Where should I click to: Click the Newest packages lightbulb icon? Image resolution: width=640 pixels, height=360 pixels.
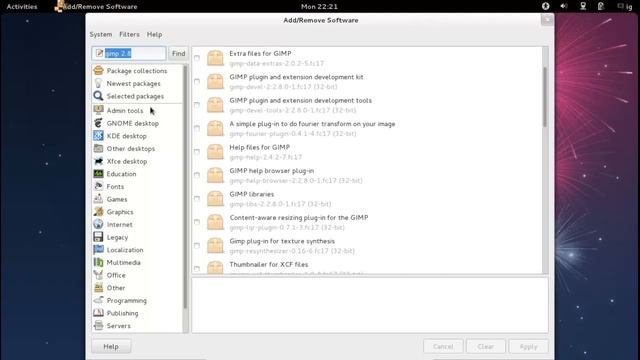[98, 83]
